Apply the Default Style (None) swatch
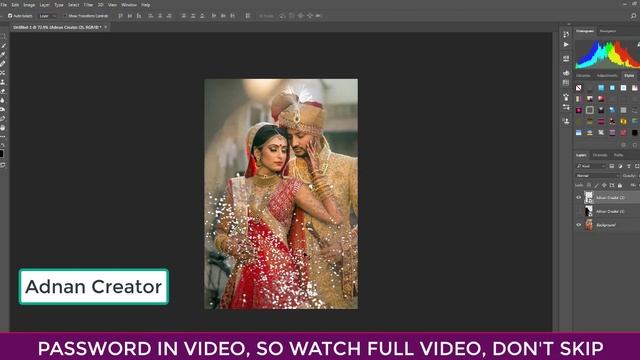This screenshot has height=360, width=640. coord(579,88)
